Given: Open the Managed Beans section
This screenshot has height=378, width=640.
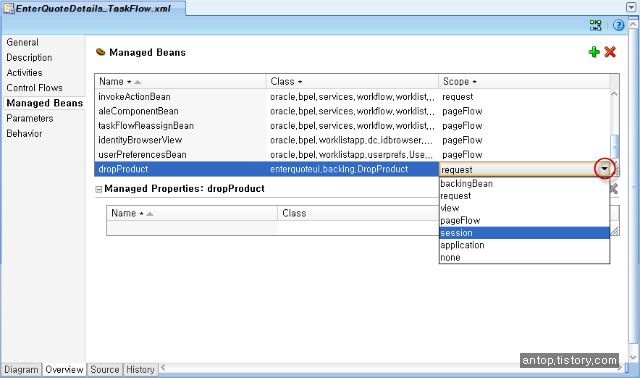Looking at the screenshot, I should tap(44, 103).
